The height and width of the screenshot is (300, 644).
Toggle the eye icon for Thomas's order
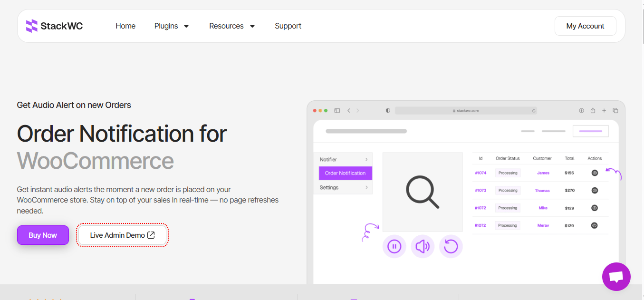594,191
